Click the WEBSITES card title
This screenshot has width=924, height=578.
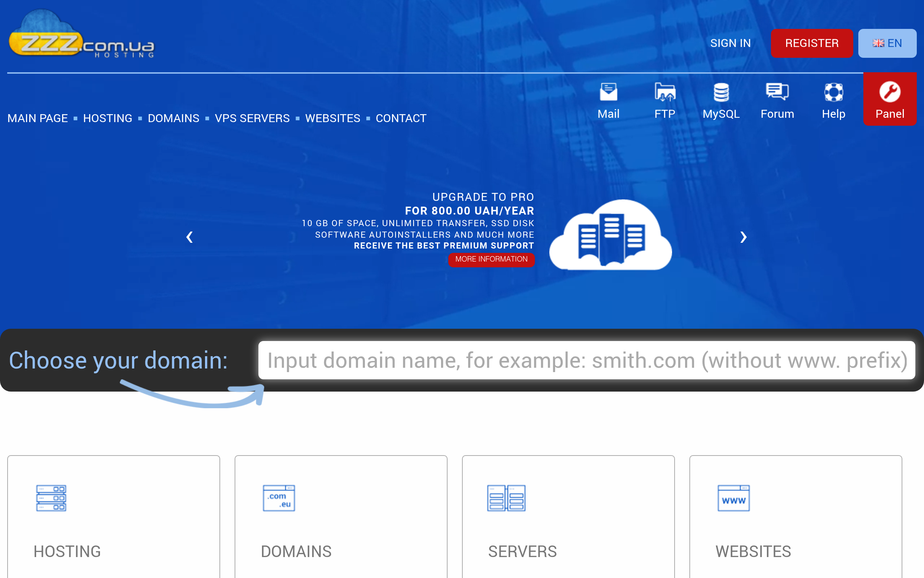(753, 551)
